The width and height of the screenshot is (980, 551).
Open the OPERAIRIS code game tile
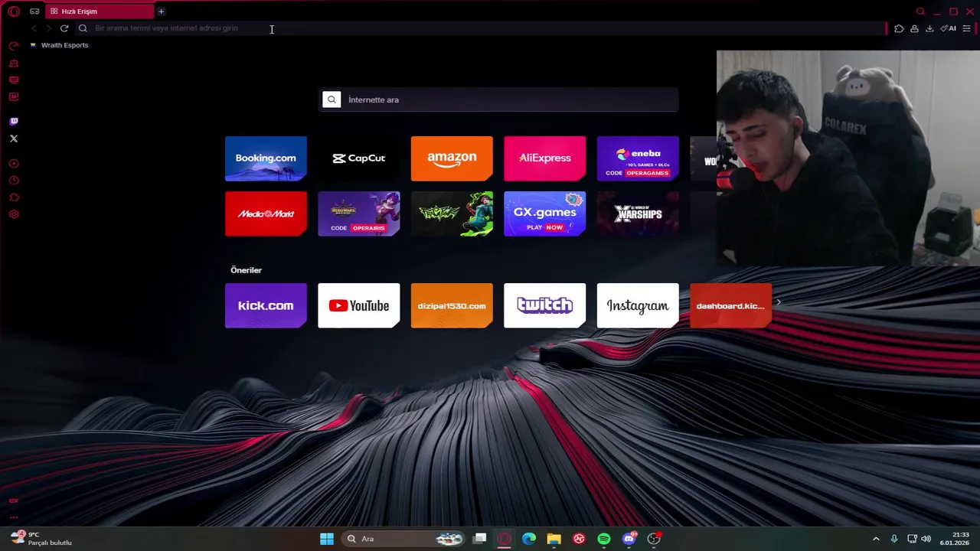click(x=358, y=214)
